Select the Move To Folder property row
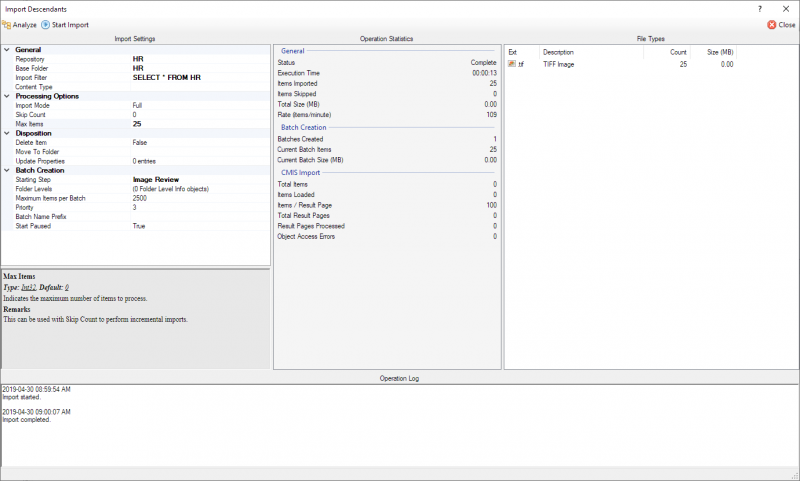Viewport: 800px width, 481px height. [136, 152]
